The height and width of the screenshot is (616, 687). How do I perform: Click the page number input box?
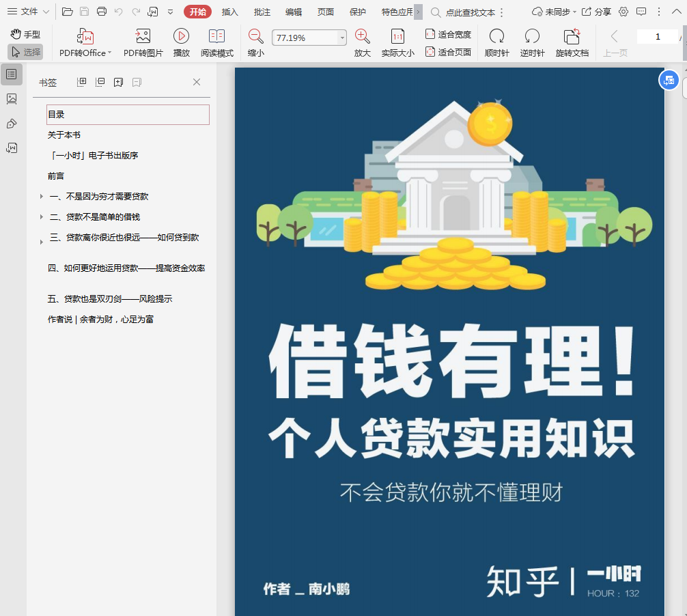click(657, 37)
